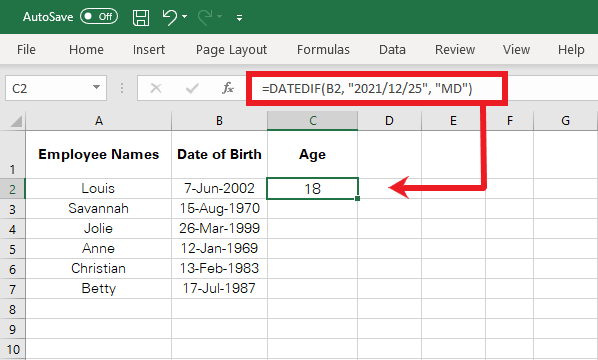The image size is (598, 360).
Task: Expand the Undo history dropdown arrow
Action: click(185, 16)
